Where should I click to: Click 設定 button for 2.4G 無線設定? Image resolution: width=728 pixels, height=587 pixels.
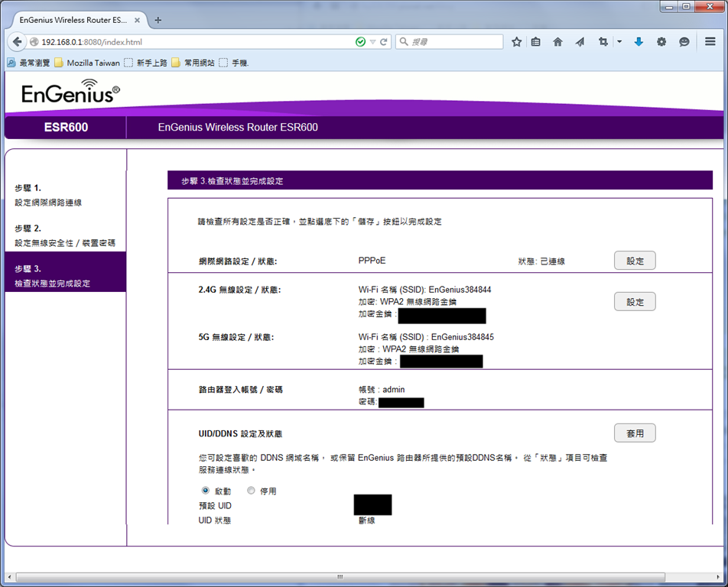[x=635, y=302]
